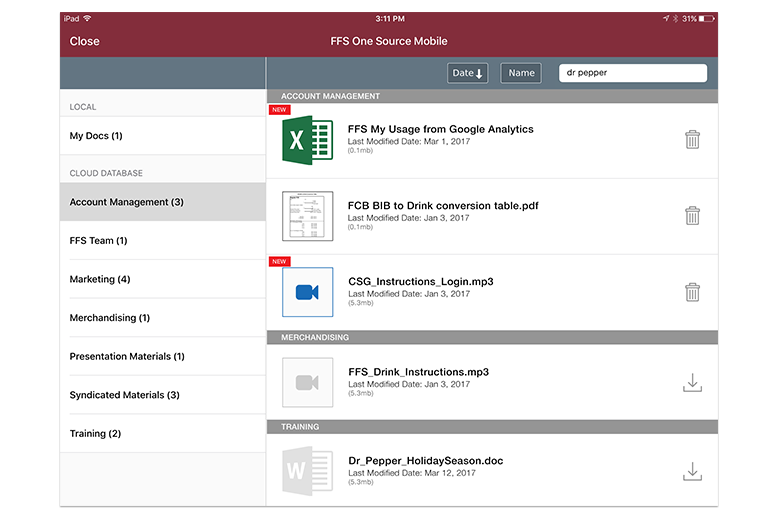Download Dr_Pepper_HolidaySeason.doc
Screen dimensions: 780x520
point(692,471)
